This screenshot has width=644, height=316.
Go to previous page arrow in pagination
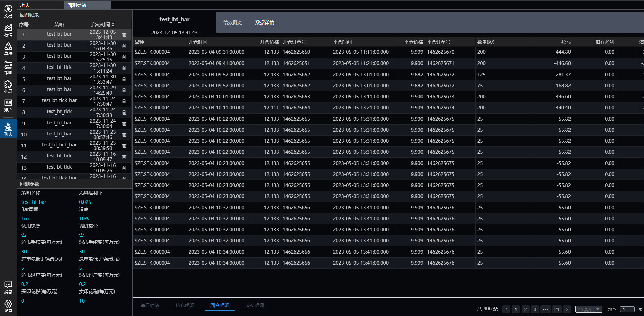pos(506,309)
